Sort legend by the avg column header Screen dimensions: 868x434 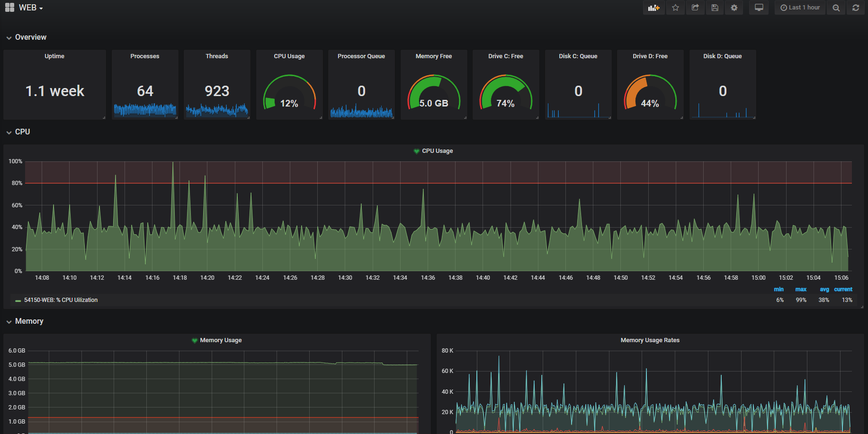click(824, 289)
